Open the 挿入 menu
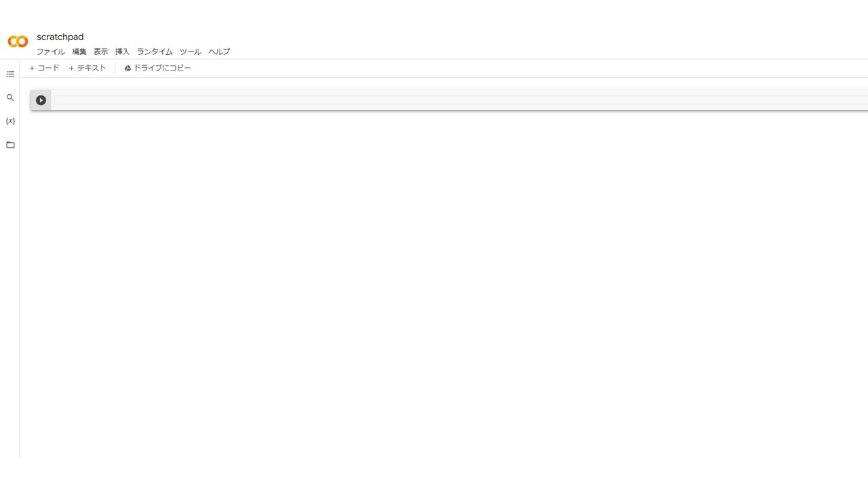 point(122,52)
